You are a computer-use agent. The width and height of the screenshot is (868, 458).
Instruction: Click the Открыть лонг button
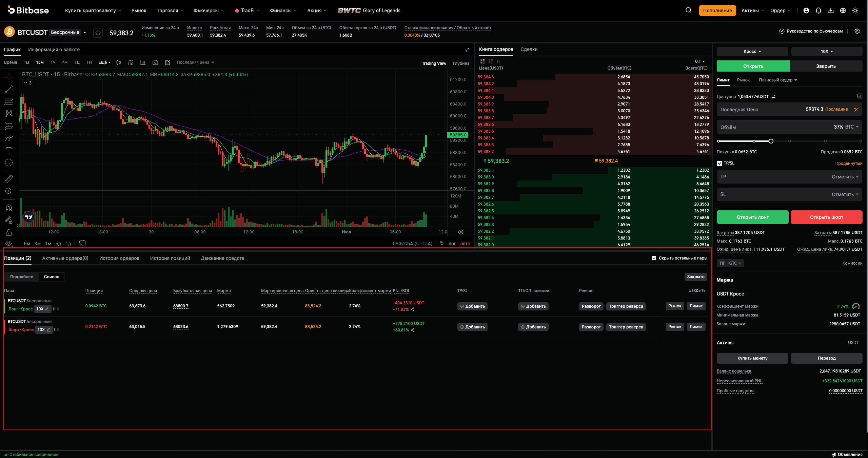tap(752, 217)
